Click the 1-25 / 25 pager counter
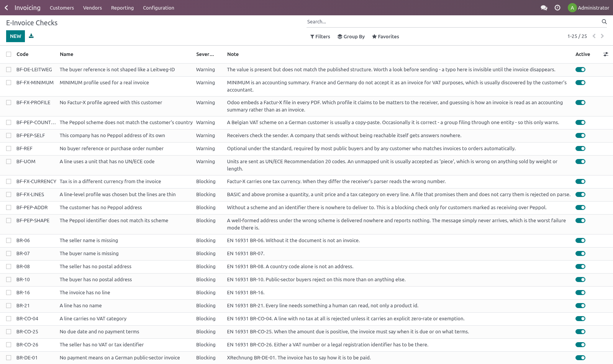This screenshot has height=364, width=613. tap(577, 36)
